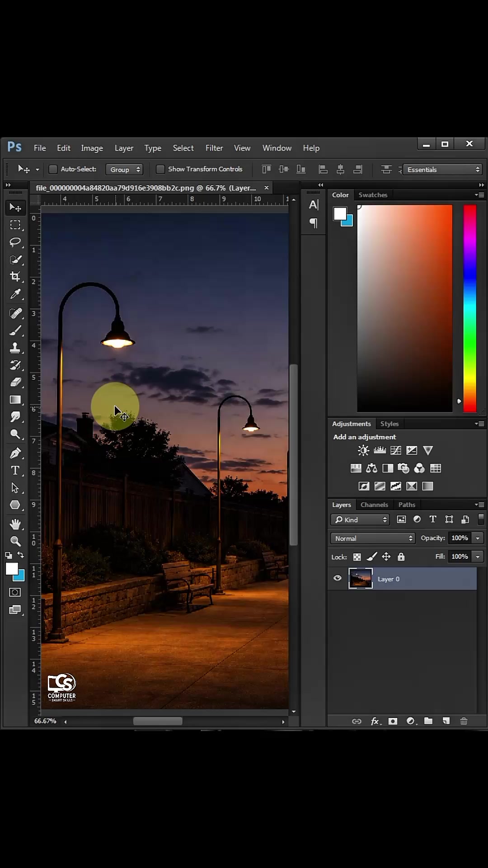488x868 pixels.
Task: Activate the Hand tool
Action: [15, 524]
